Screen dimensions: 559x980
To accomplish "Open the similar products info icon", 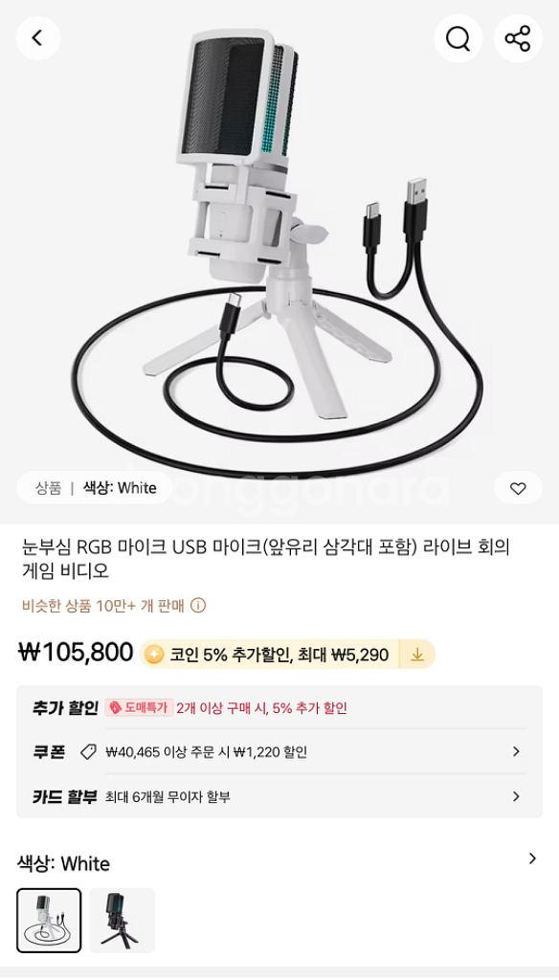I will 197,606.
